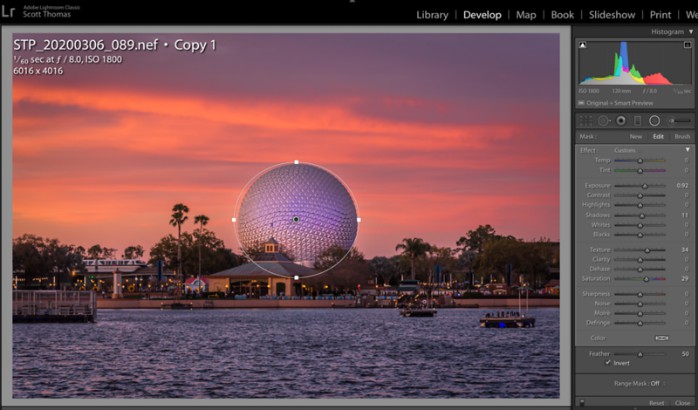Open the Effect preset dropdown
The image size is (698, 410).
tap(625, 150)
